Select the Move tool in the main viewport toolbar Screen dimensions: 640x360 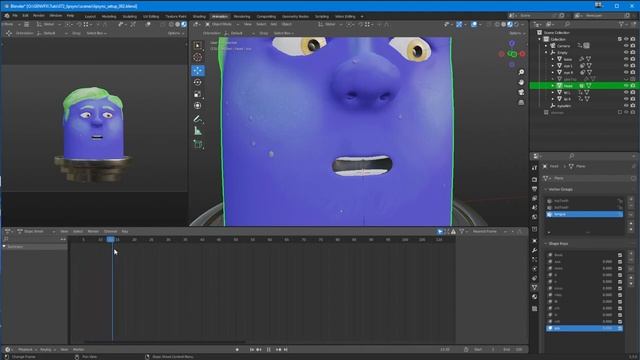pos(198,71)
